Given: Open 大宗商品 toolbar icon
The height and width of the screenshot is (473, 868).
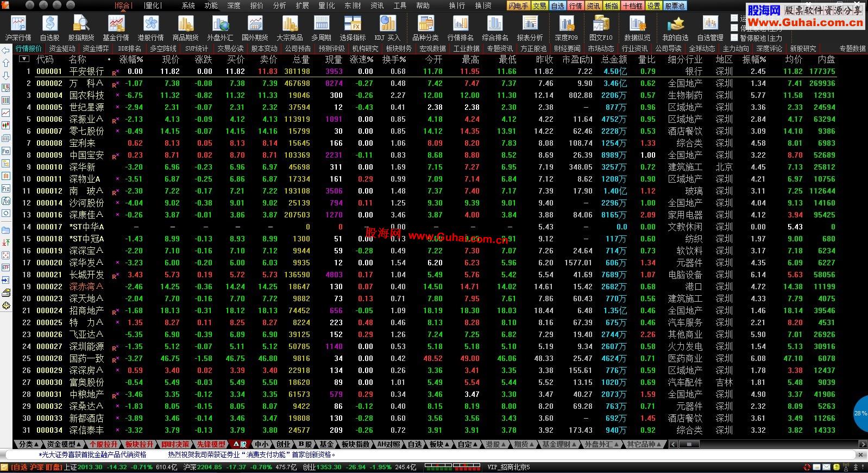Looking at the screenshot, I should click(290, 28).
